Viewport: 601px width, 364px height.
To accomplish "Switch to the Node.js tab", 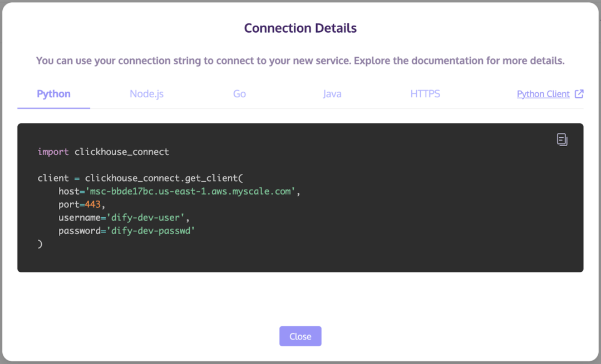I will pyautogui.click(x=146, y=94).
